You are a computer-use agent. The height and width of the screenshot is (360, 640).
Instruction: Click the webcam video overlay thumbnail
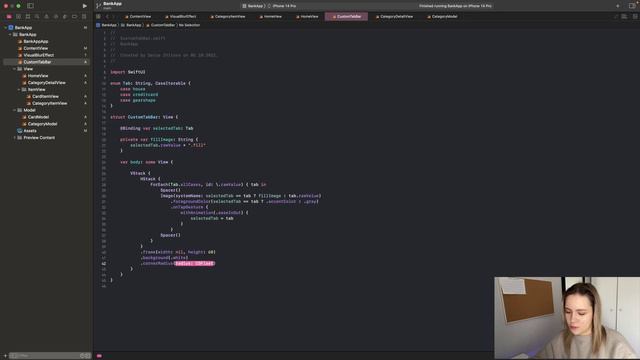(567, 318)
